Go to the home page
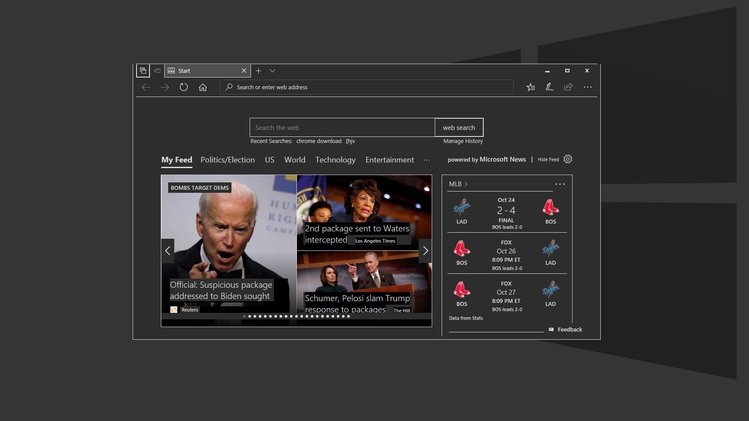This screenshot has width=749, height=421. 203,87
